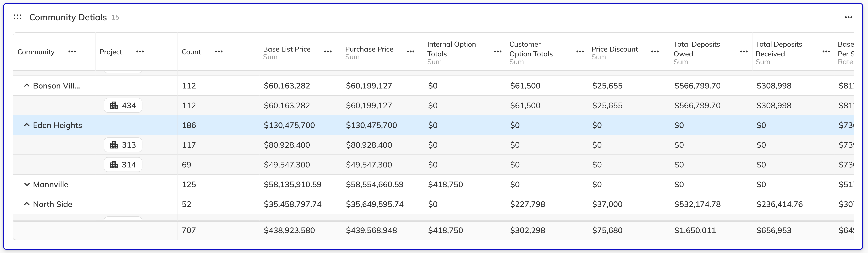The width and height of the screenshot is (868, 253).
Task: Open project 434 chip
Action: click(123, 105)
